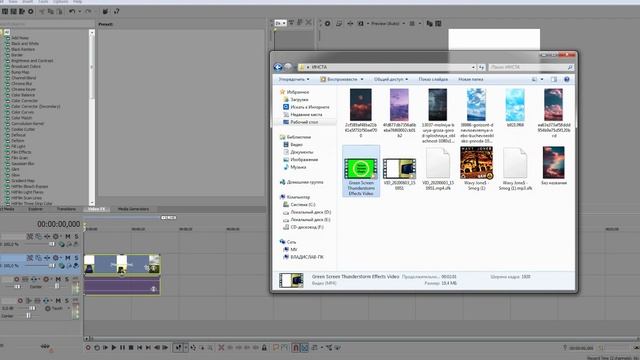Click the Back arrow in Explorer window

[278, 67]
